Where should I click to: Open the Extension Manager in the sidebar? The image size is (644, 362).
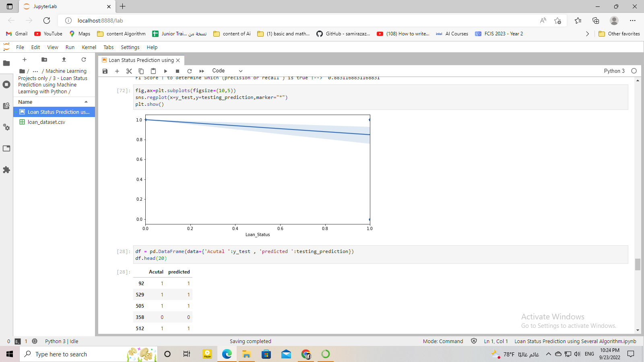6,170
